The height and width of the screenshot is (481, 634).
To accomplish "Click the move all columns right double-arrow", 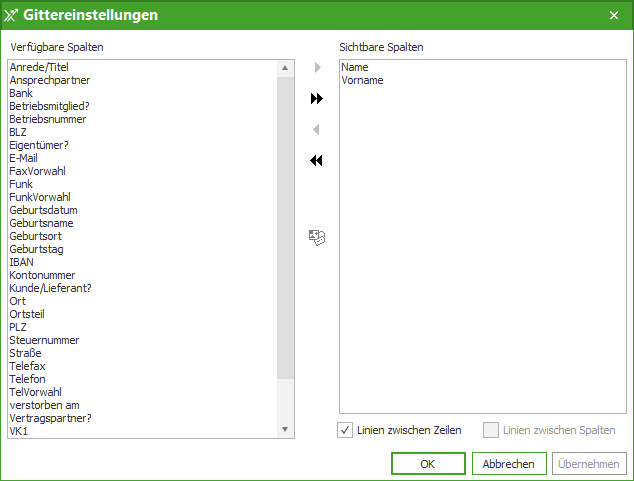I will point(317,99).
